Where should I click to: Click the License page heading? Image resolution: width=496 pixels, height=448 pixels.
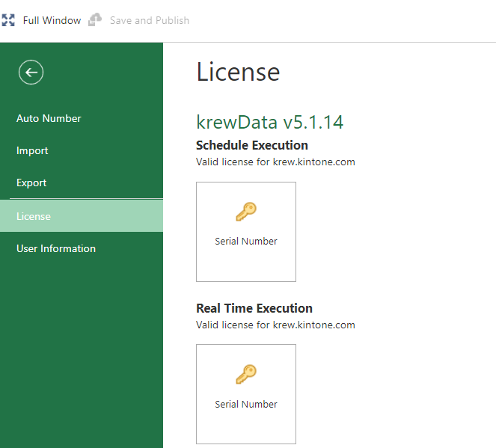(x=238, y=72)
